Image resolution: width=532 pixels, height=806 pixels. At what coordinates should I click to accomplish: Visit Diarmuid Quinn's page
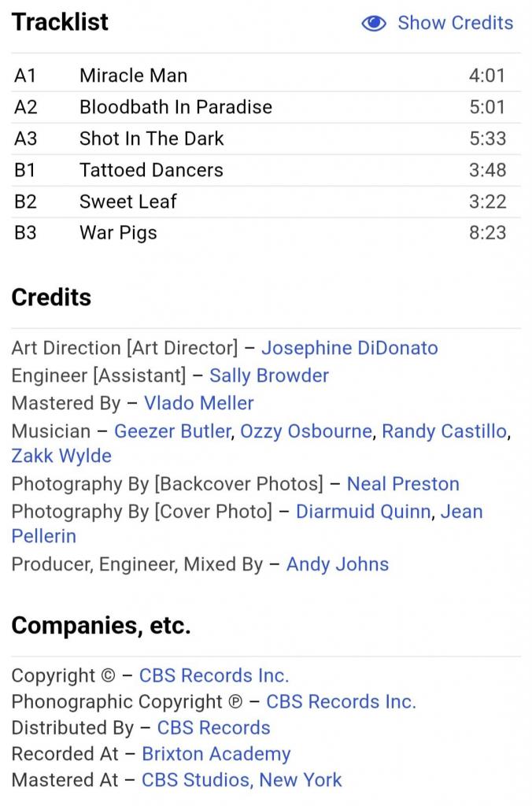364,512
